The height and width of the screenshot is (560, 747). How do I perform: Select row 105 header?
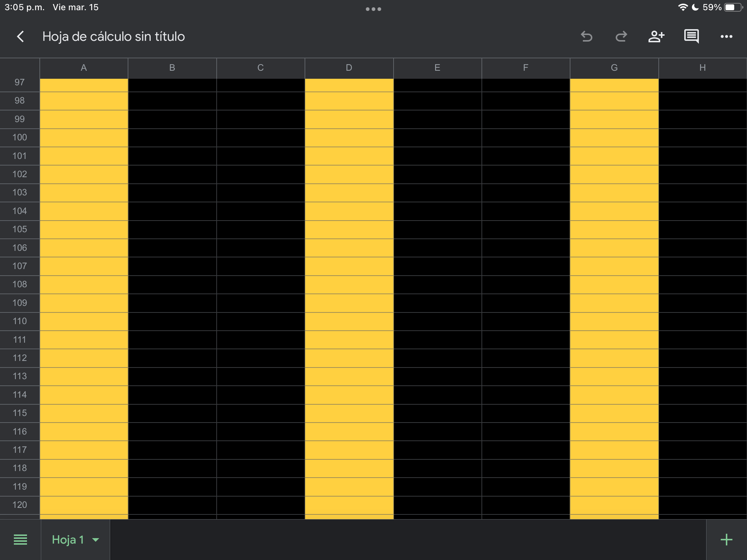pos(20,229)
